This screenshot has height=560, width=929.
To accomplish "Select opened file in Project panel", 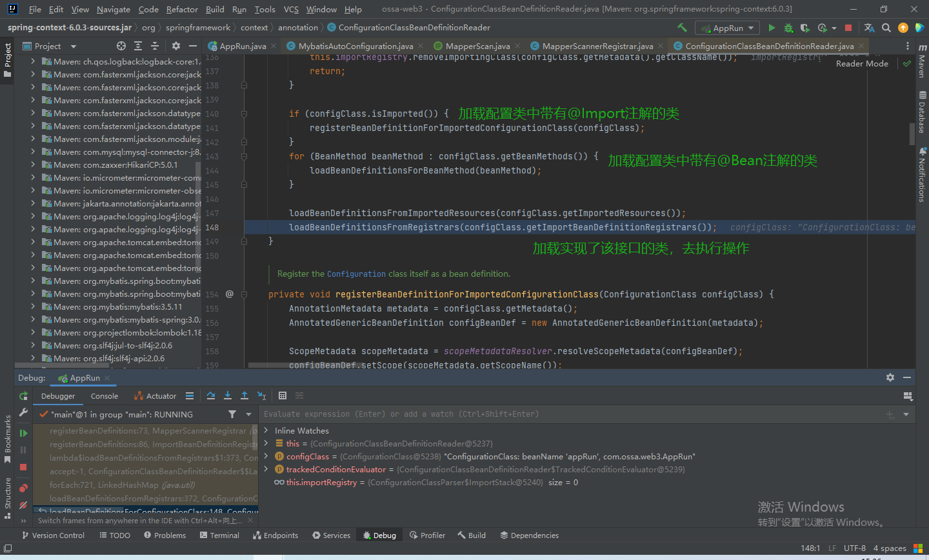I will (121, 46).
